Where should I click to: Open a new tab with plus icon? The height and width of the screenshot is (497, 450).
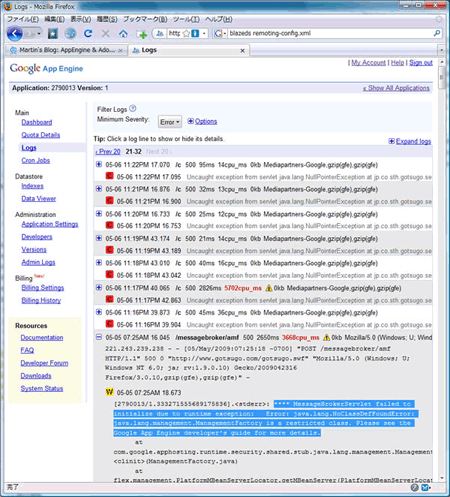[x=142, y=34]
